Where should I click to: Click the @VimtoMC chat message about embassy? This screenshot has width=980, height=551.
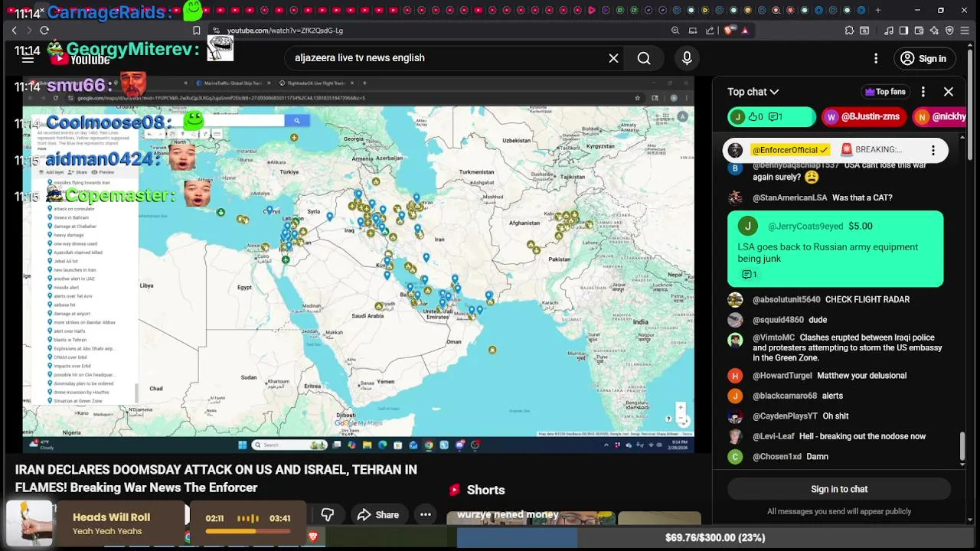pyautogui.click(x=836, y=347)
